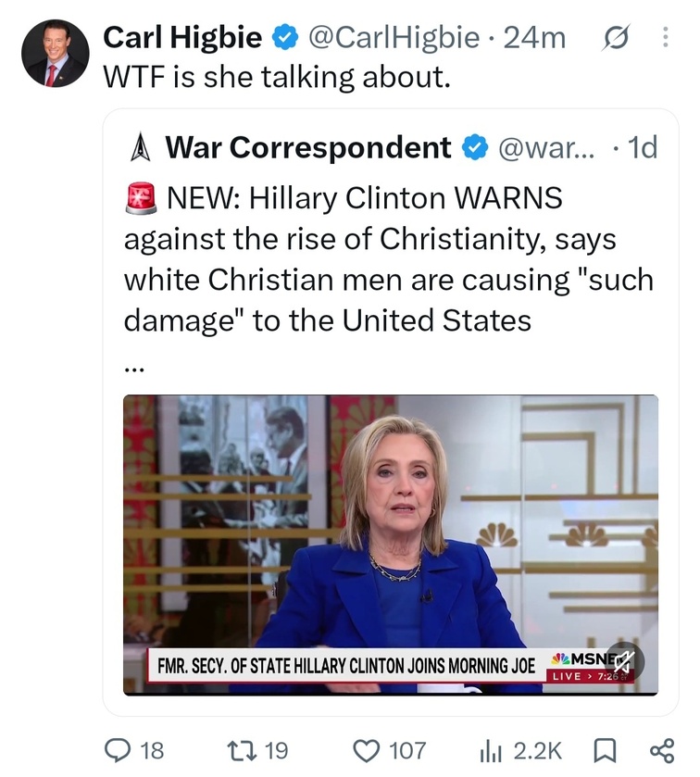Open the three-dot more options menu

click(665, 38)
